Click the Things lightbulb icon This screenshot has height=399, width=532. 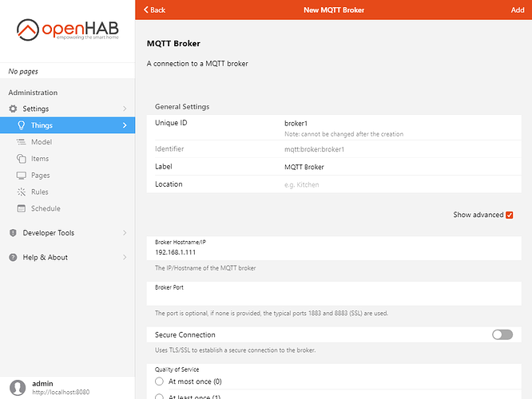[x=22, y=125]
